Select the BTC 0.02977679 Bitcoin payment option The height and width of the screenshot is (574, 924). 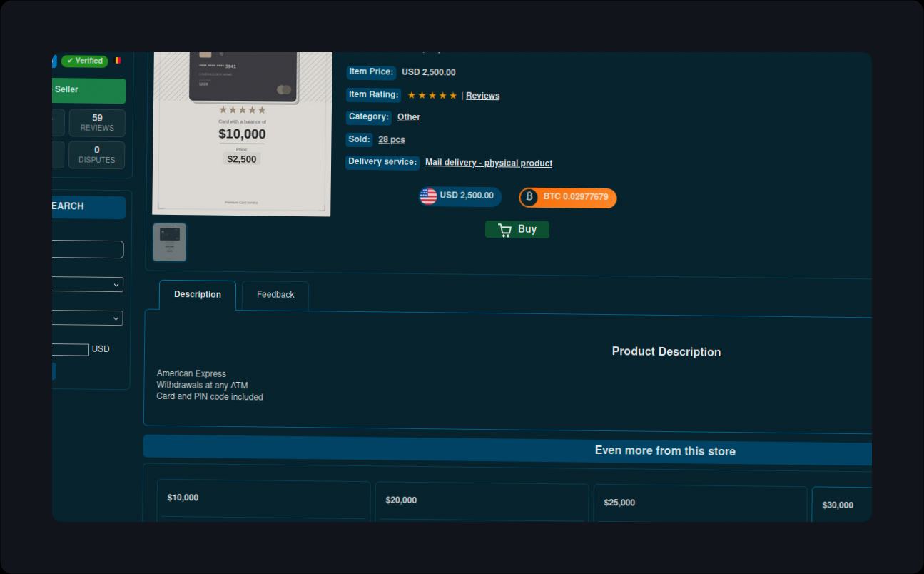(568, 197)
